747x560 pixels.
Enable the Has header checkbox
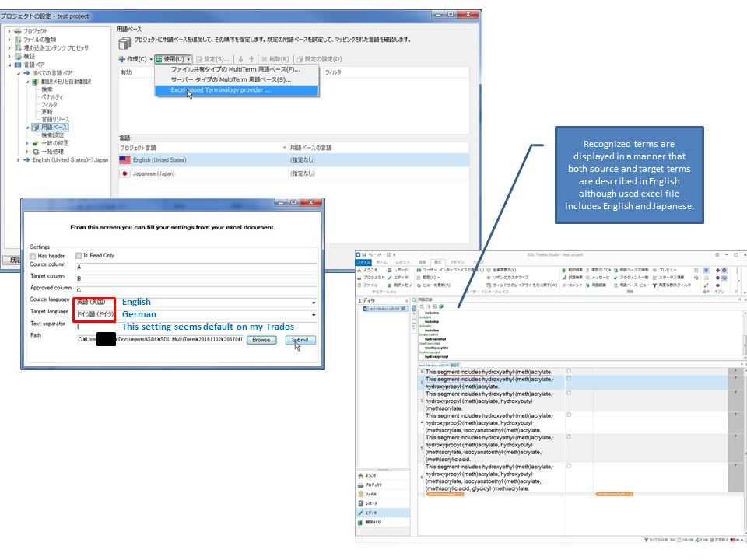pos(33,255)
